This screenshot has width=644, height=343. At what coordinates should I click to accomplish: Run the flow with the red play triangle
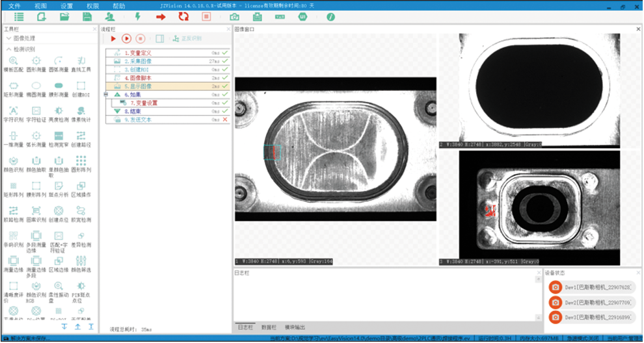point(113,38)
